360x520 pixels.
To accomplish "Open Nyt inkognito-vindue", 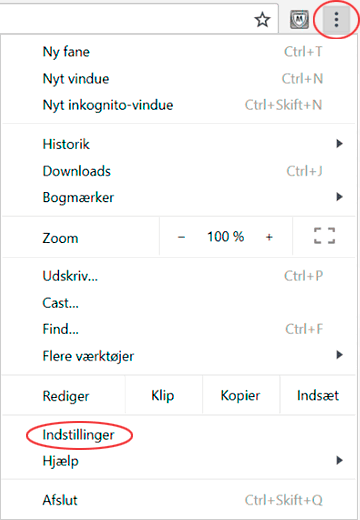I will [x=179, y=105].
